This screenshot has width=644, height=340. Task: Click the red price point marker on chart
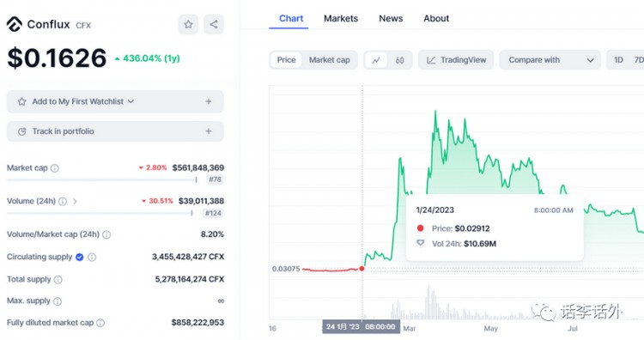(x=361, y=269)
